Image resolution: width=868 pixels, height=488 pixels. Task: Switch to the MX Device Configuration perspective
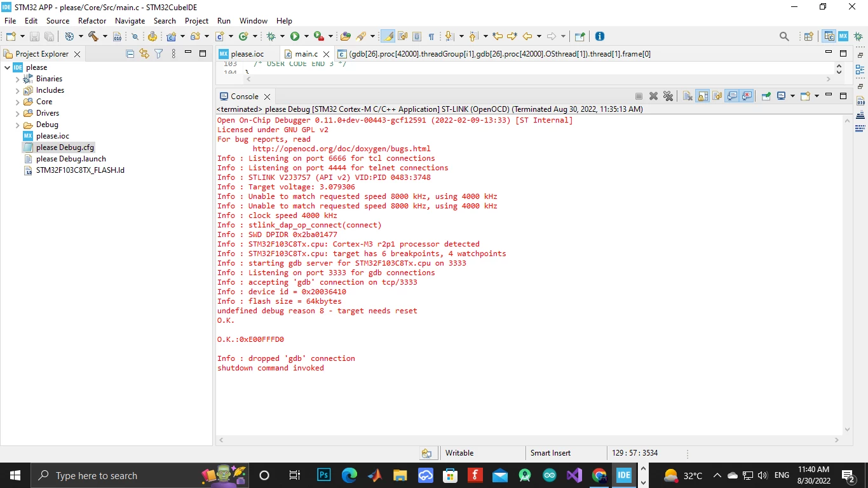pos(843,37)
